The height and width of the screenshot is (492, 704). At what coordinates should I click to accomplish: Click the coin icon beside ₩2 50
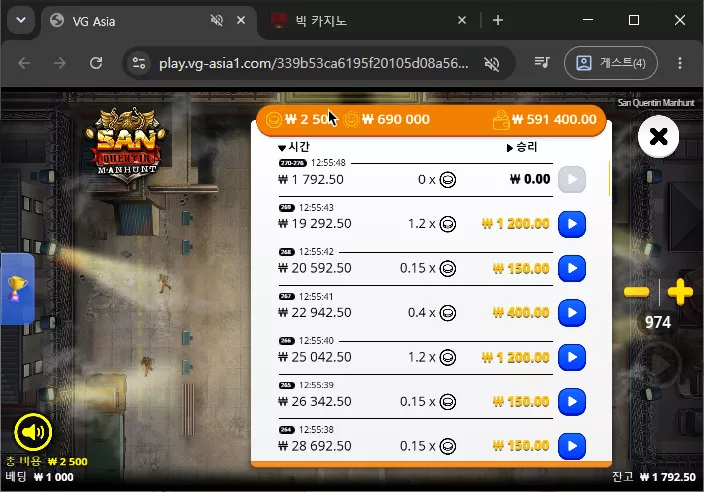point(273,120)
